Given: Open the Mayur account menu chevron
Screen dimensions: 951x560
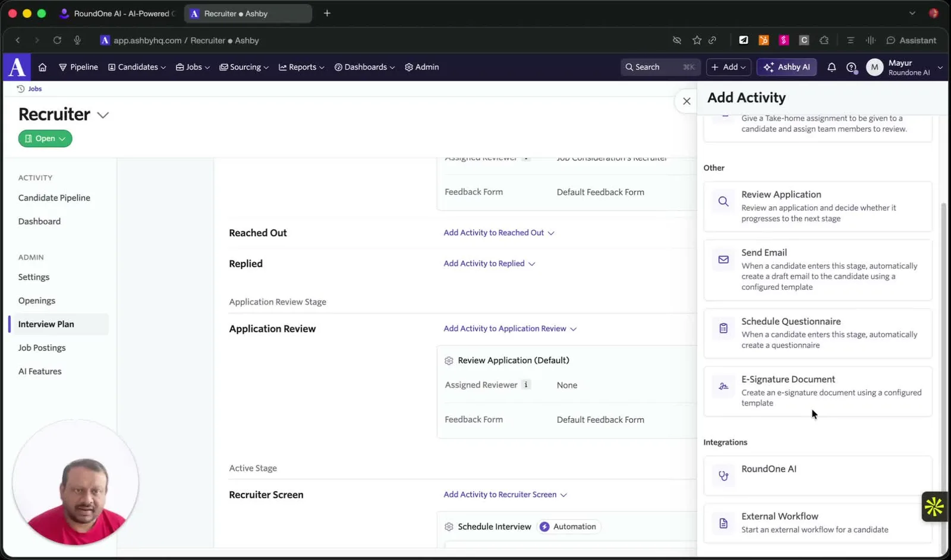Looking at the screenshot, I should click(x=940, y=68).
